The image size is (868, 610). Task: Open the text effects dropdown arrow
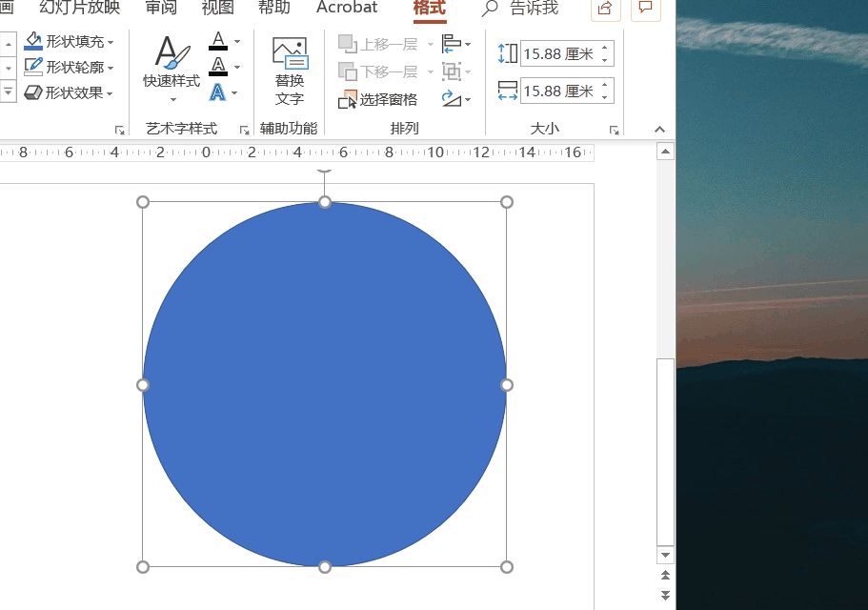coord(234,92)
